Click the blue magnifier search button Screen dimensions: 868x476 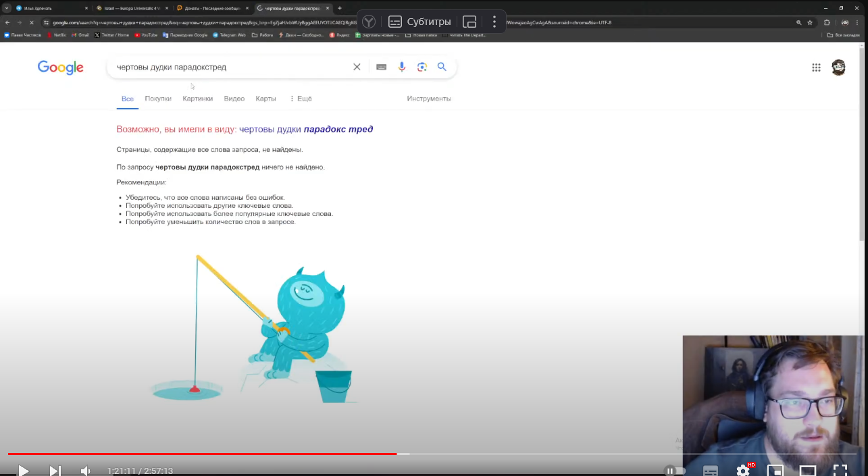point(442,67)
